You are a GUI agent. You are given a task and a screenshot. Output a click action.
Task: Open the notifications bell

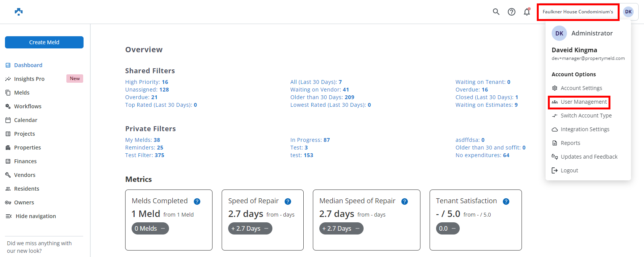tap(527, 12)
